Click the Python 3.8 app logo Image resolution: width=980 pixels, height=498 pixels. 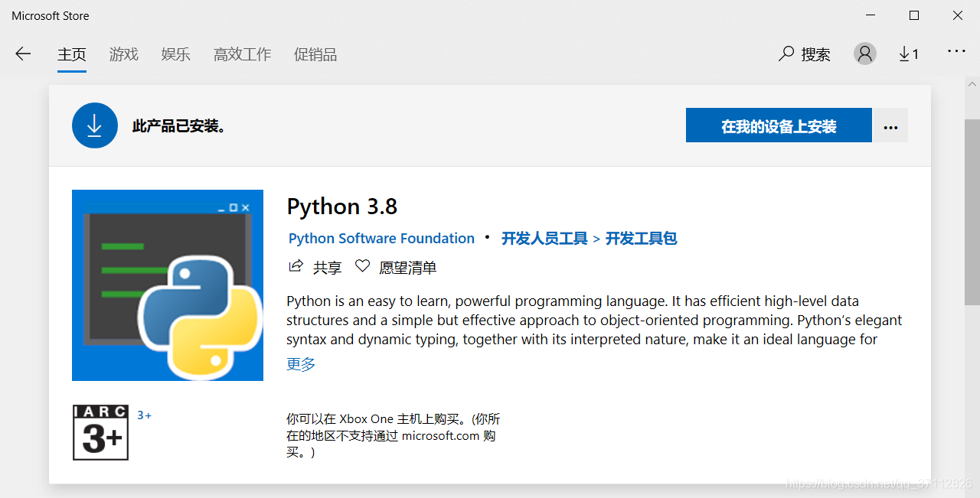[x=168, y=285]
